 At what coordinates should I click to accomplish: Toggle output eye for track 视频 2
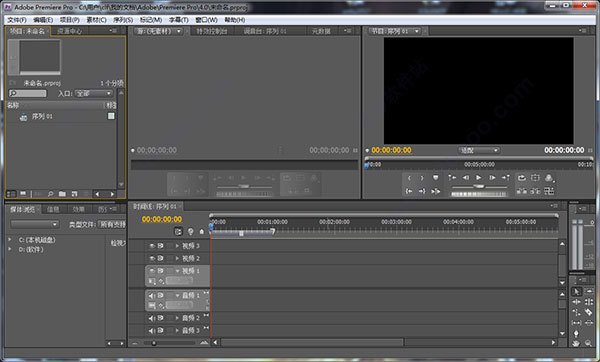[152, 259]
